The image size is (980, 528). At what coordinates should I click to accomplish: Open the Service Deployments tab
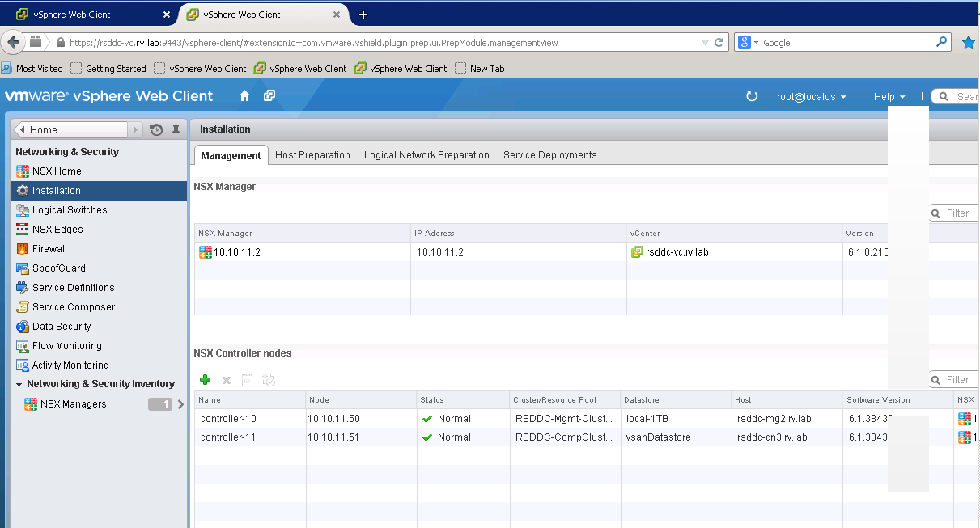549,155
